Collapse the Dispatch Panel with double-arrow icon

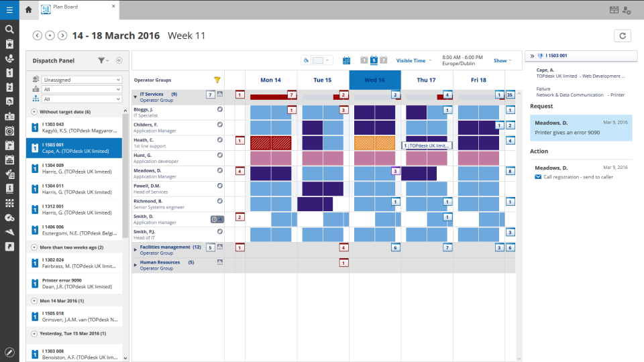coord(119,60)
